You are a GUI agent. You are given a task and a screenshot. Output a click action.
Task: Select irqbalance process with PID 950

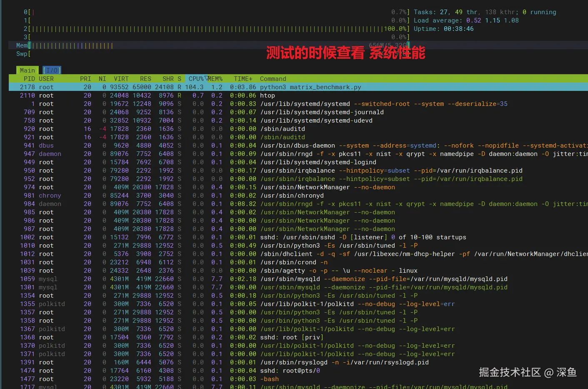coord(298,171)
